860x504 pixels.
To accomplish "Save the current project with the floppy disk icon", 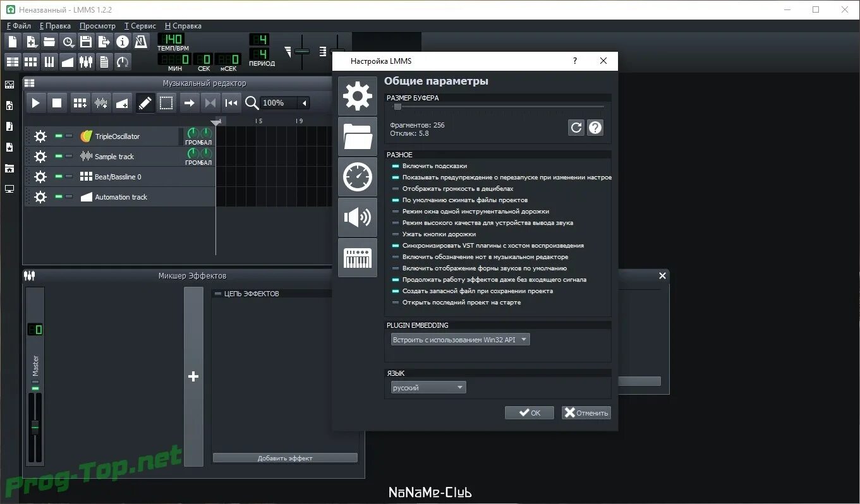I will point(86,42).
